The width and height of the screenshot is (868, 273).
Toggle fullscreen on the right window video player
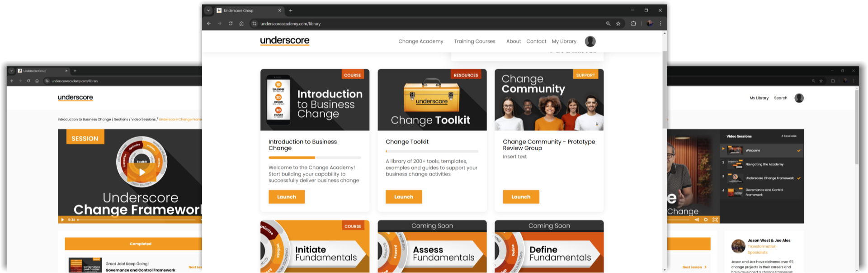click(715, 220)
